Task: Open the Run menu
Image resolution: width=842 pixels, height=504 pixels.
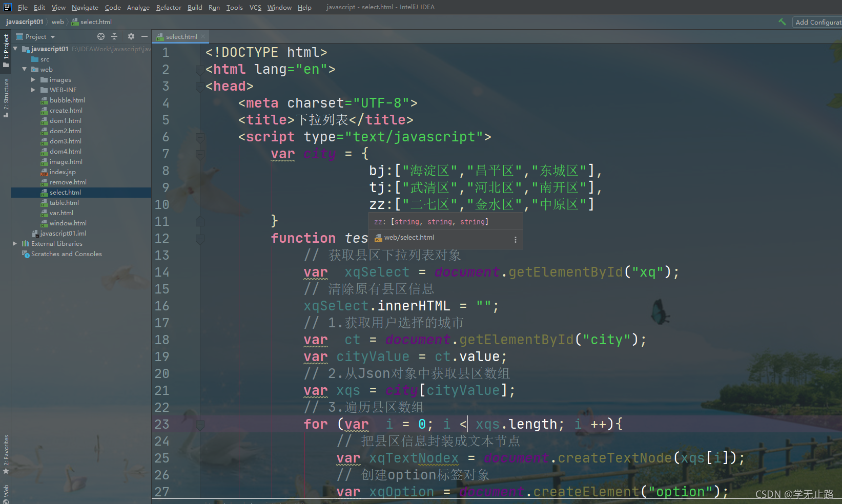Action: point(214,7)
